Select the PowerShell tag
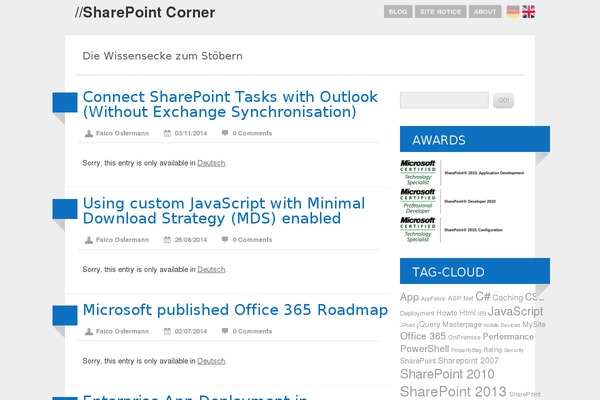Image resolution: width=600 pixels, height=400 pixels. 424,349
